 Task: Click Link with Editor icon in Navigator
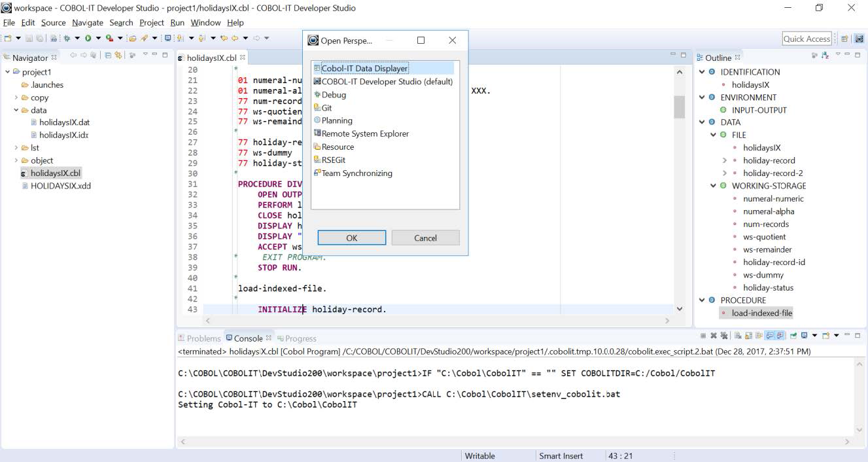(118, 56)
